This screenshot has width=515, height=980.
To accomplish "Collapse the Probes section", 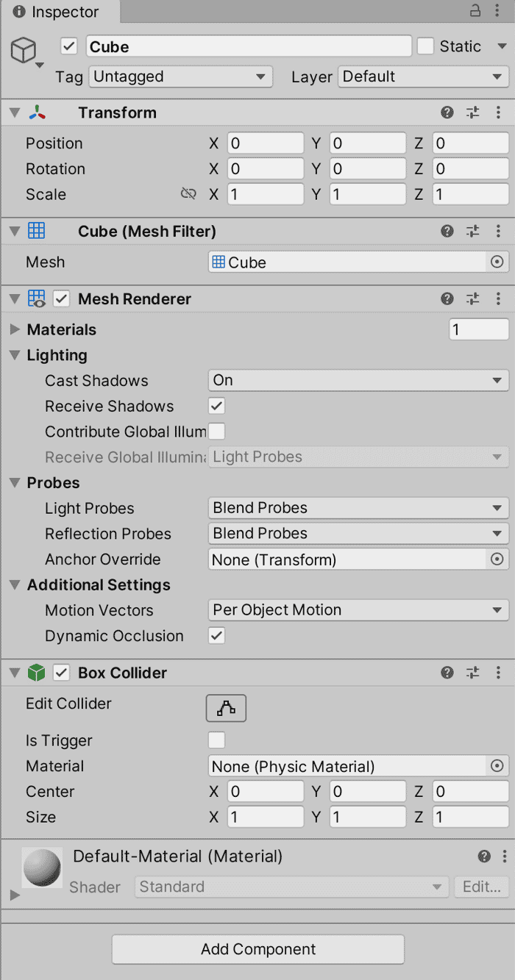I will point(15,482).
